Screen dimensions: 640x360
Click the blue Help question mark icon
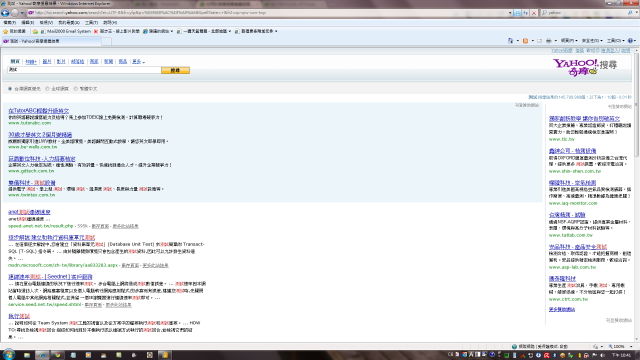630,40
